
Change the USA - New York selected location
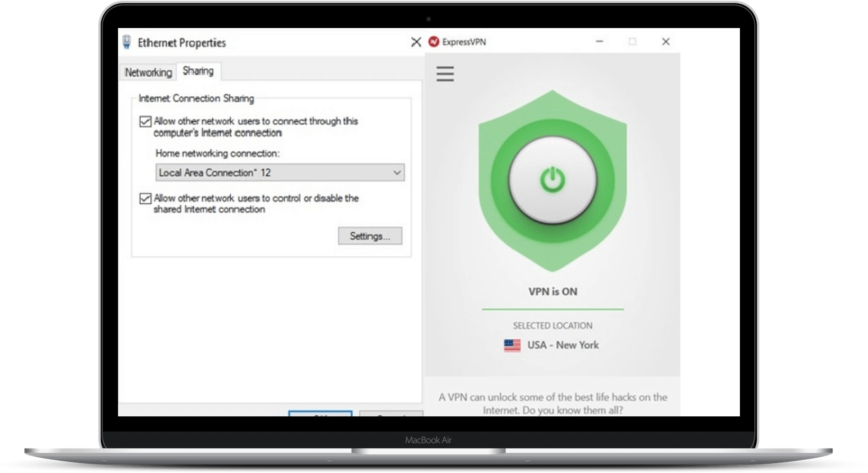(563, 345)
